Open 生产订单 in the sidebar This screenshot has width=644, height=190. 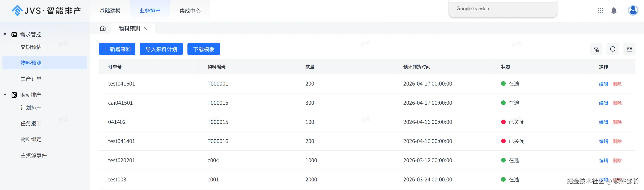pyautogui.click(x=31, y=79)
